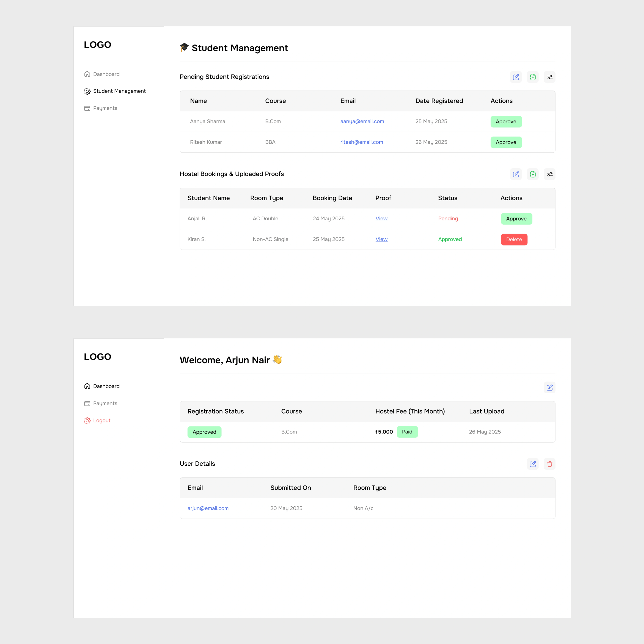
Task: Open filter icon for Pending Student Registrations
Action: click(549, 77)
